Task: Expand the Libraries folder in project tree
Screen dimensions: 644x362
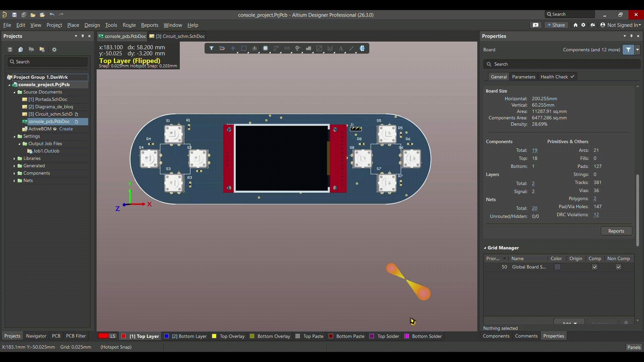Action: 14,159
